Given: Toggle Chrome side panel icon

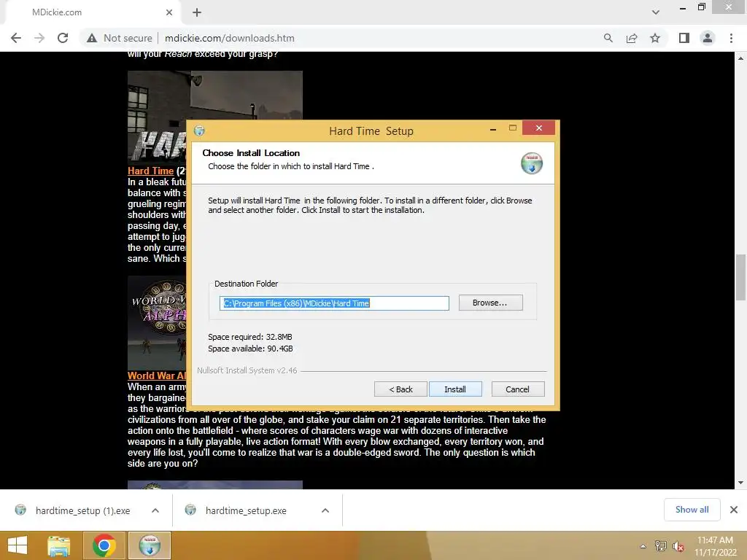Looking at the screenshot, I should [684, 38].
